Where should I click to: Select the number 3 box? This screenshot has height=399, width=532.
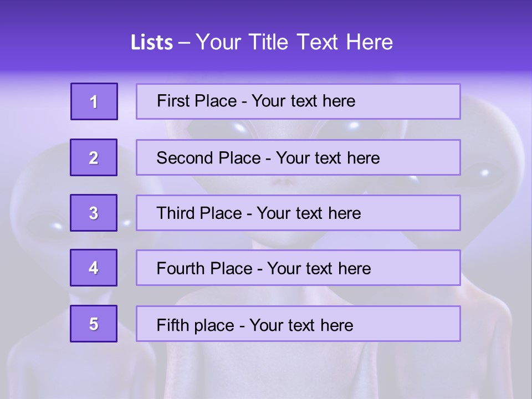[x=94, y=213]
